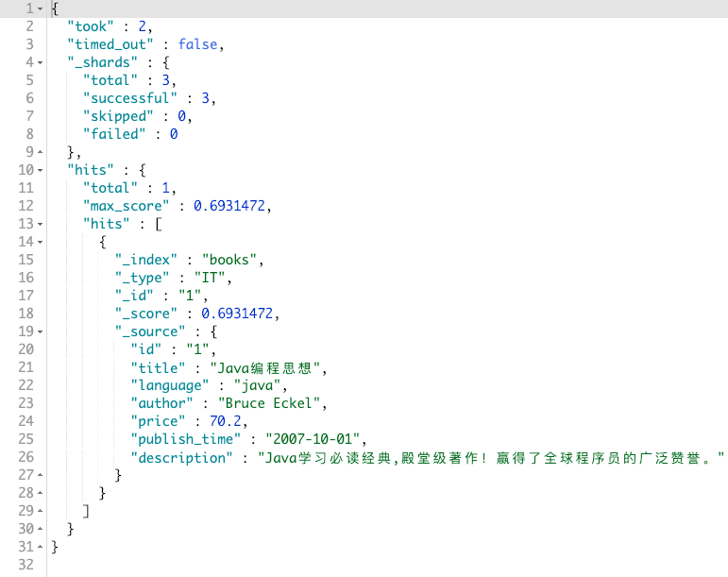Viewport: 728px width, 577px height.
Task: Collapse the outer "hits" object on line 10
Action: 41,170
